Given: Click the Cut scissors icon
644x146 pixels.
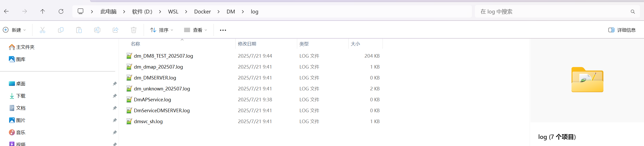Looking at the screenshot, I should point(43,30).
